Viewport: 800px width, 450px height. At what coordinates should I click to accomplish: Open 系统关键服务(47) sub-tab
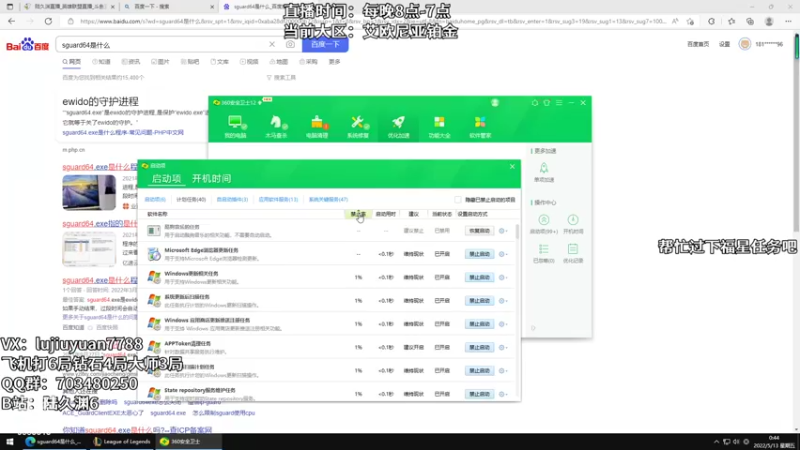pos(328,199)
